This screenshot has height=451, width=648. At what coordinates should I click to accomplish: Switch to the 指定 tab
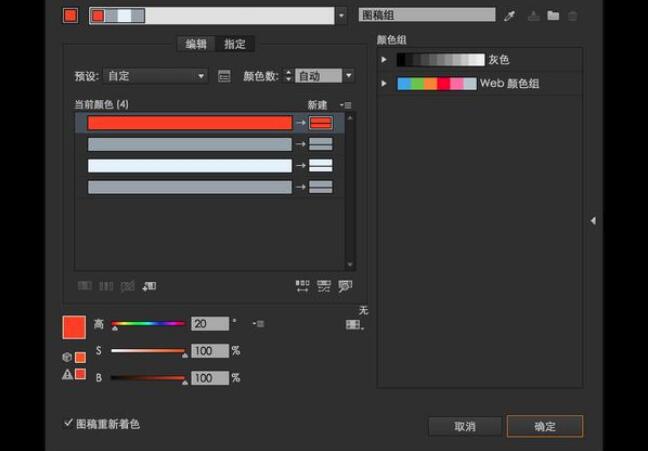[x=235, y=44]
